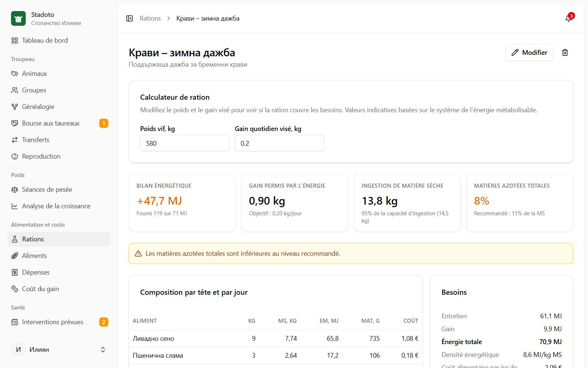Click the Analyse de la croissance chart icon
The image size is (588, 368).
coord(15,206)
